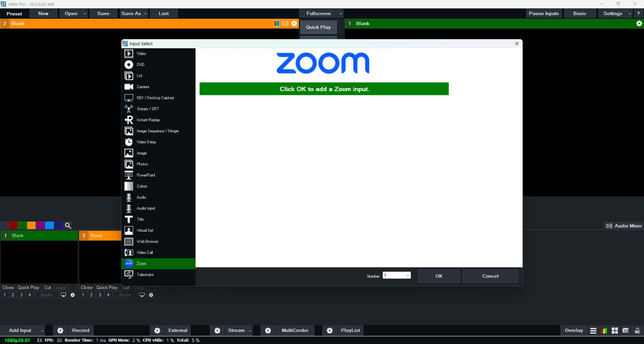Click MultiCorder button

pos(295,330)
